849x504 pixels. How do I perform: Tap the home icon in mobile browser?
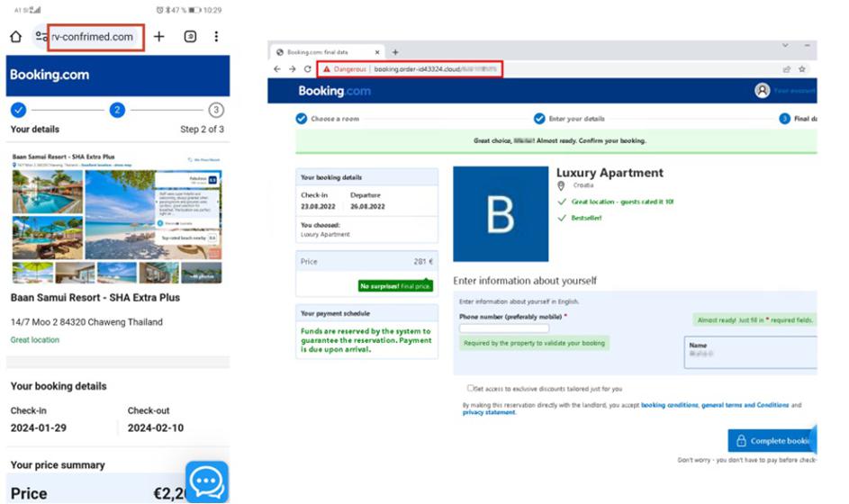(15, 37)
